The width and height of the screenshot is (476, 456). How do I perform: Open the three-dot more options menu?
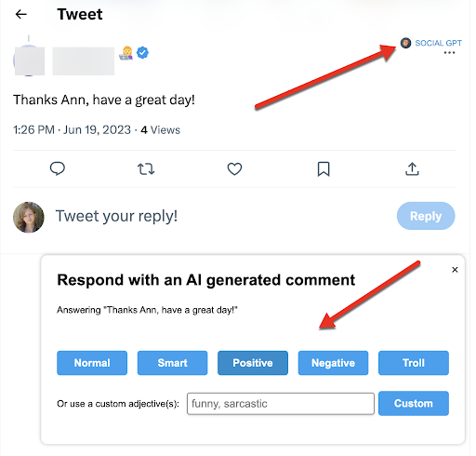pos(449,53)
